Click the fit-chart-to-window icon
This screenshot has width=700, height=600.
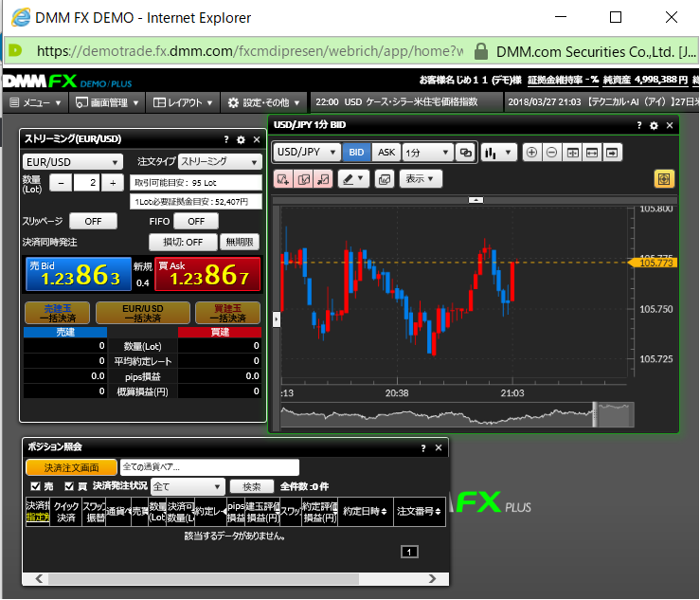coord(572,153)
